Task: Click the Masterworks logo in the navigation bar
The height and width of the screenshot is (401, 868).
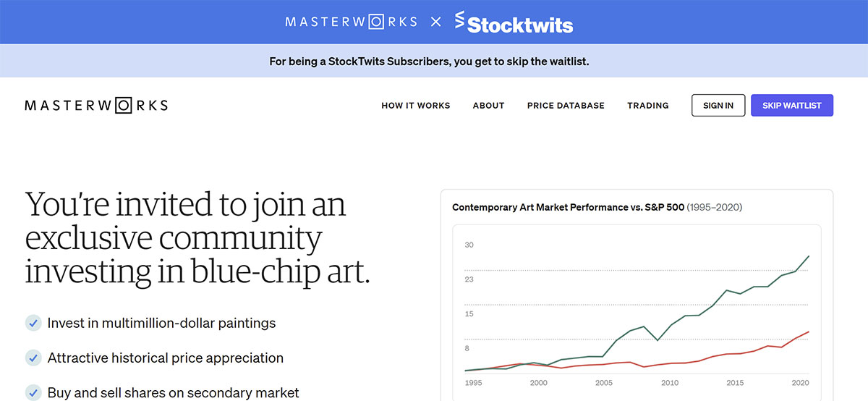Action: (96, 106)
